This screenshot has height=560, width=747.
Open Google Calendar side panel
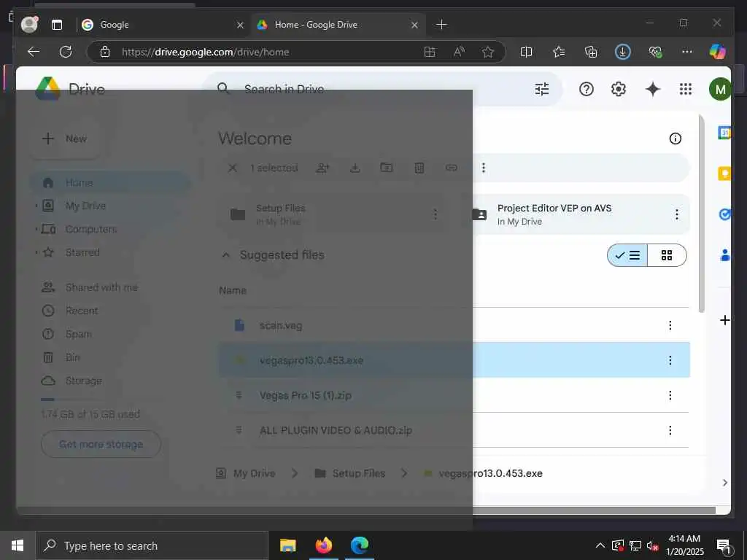724,133
